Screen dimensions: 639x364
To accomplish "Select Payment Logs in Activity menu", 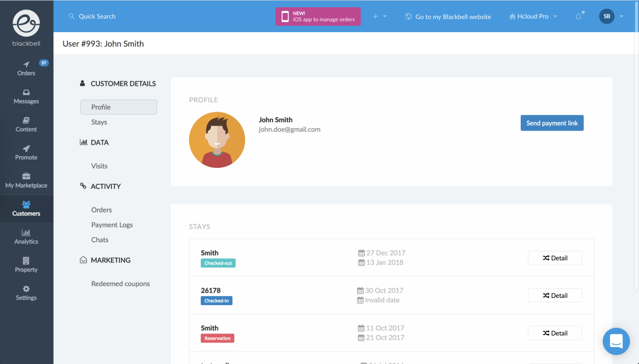I will (112, 225).
